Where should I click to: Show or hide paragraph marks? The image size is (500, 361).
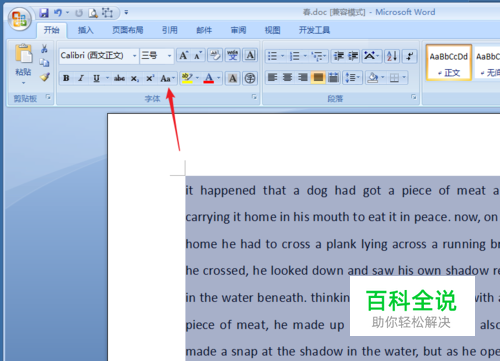[x=410, y=56]
